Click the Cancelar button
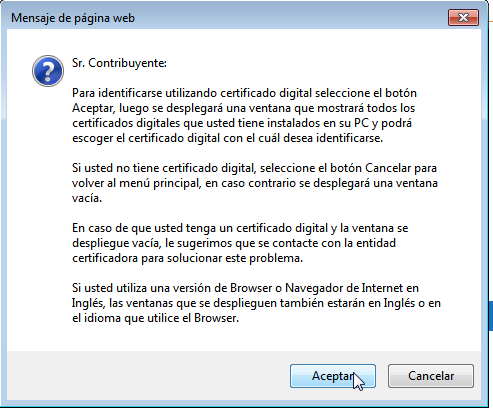 tap(431, 376)
